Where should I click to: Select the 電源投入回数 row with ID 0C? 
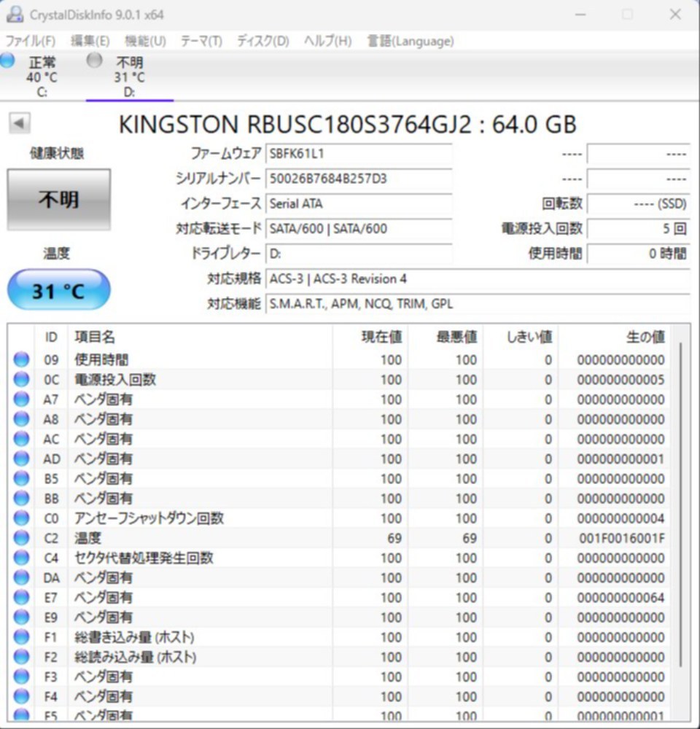click(x=340, y=379)
